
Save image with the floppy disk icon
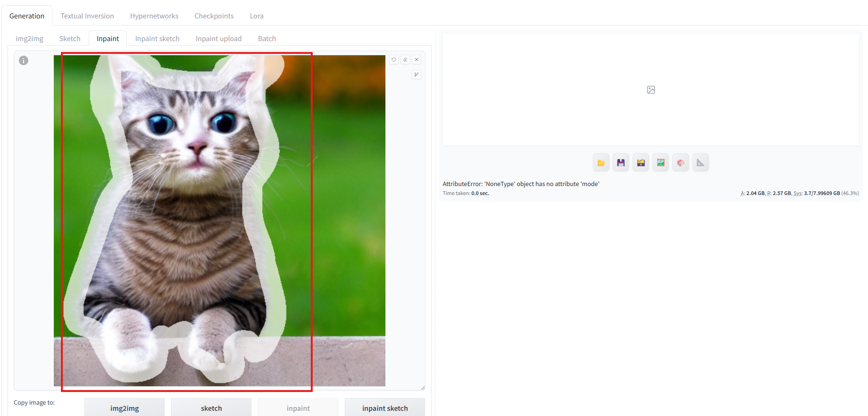tap(621, 162)
